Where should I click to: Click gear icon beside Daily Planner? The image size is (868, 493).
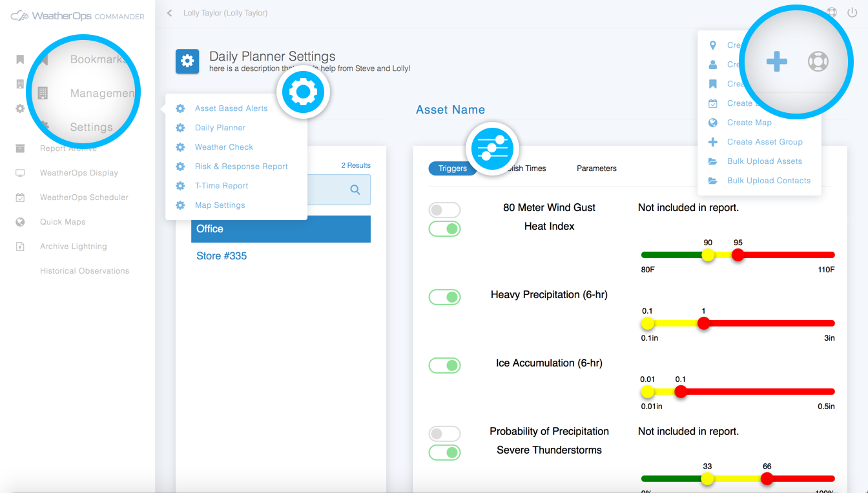point(180,128)
